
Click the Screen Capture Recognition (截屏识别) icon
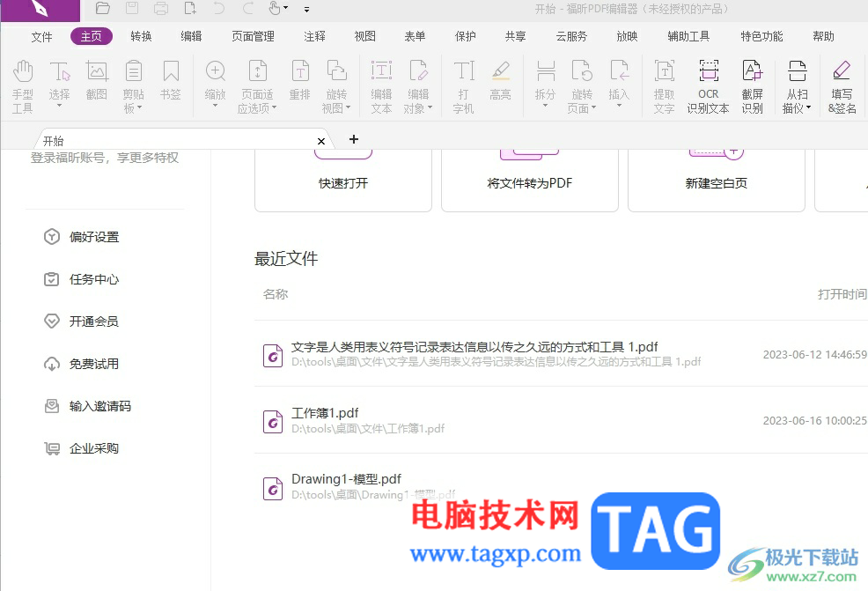click(x=753, y=72)
